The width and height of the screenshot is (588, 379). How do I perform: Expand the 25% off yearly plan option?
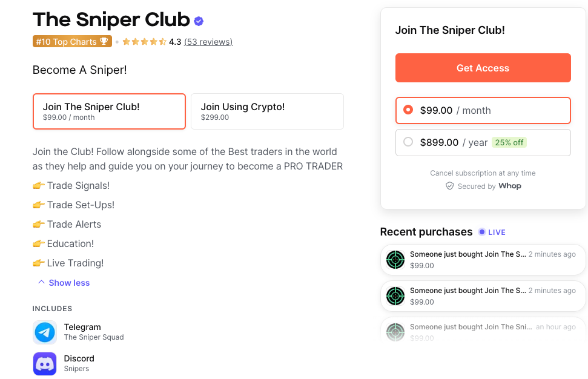coord(483,142)
